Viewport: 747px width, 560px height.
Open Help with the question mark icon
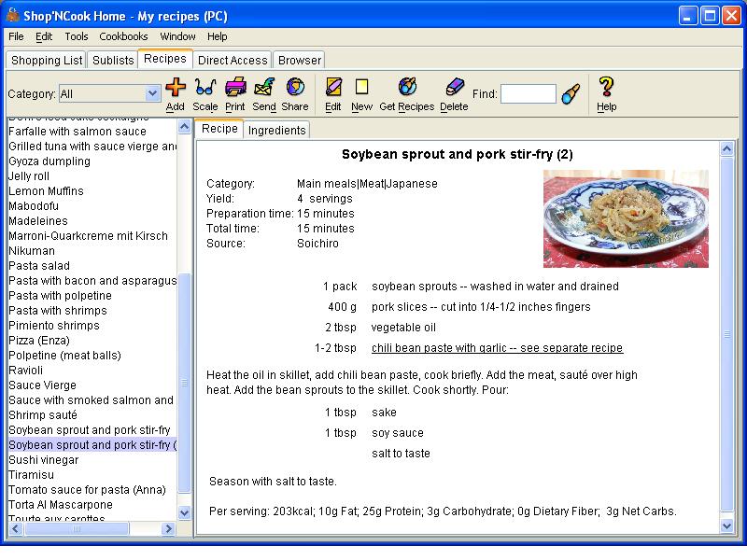click(605, 90)
